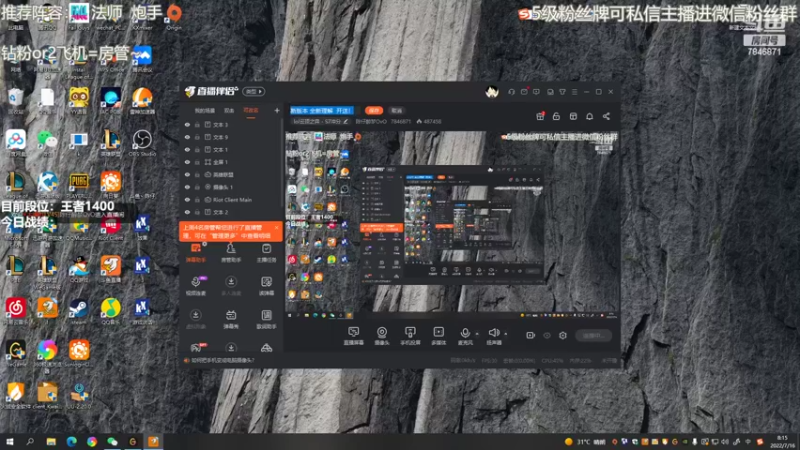Select the orange highlighted scene tab
The width and height of the screenshot is (800, 450).
[x=251, y=111]
